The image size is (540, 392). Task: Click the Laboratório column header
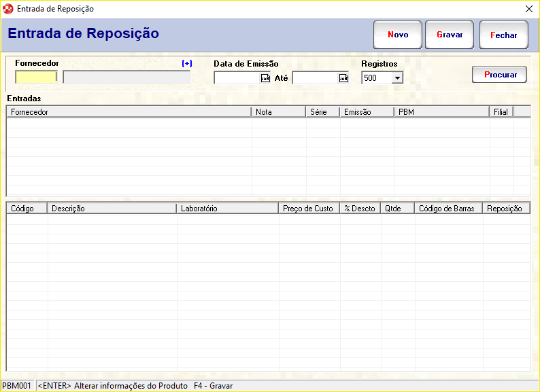point(228,208)
